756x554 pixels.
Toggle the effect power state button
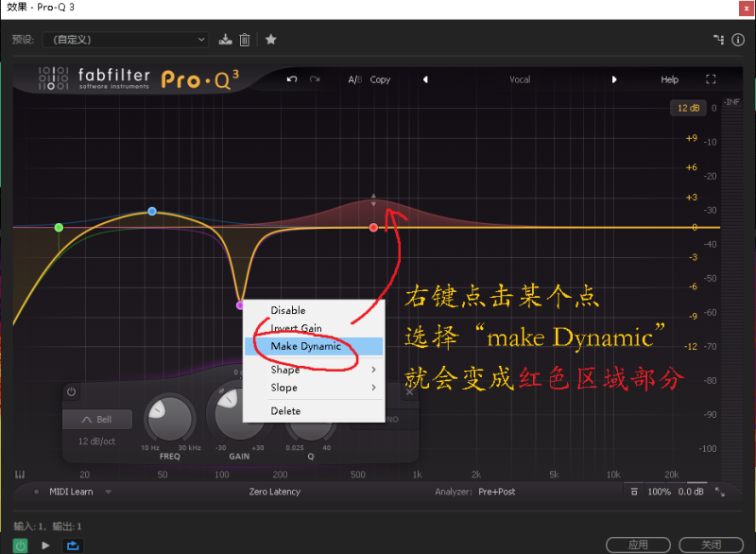click(x=20, y=545)
